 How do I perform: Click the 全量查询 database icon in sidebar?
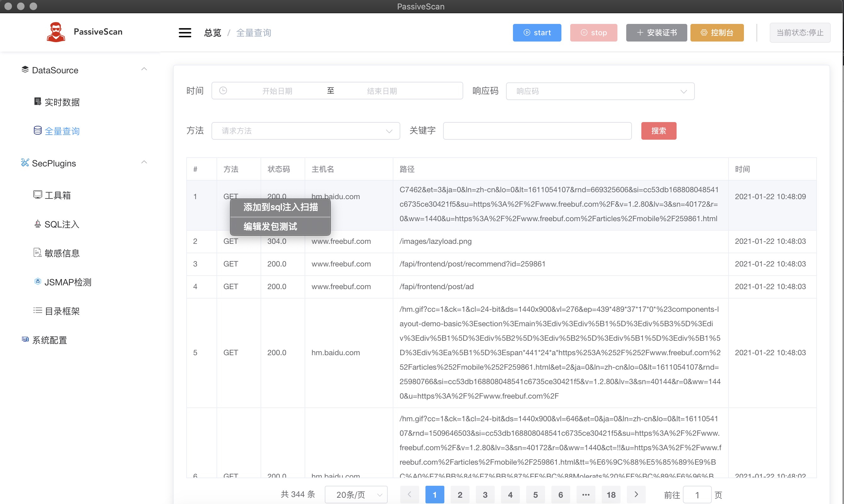click(38, 131)
